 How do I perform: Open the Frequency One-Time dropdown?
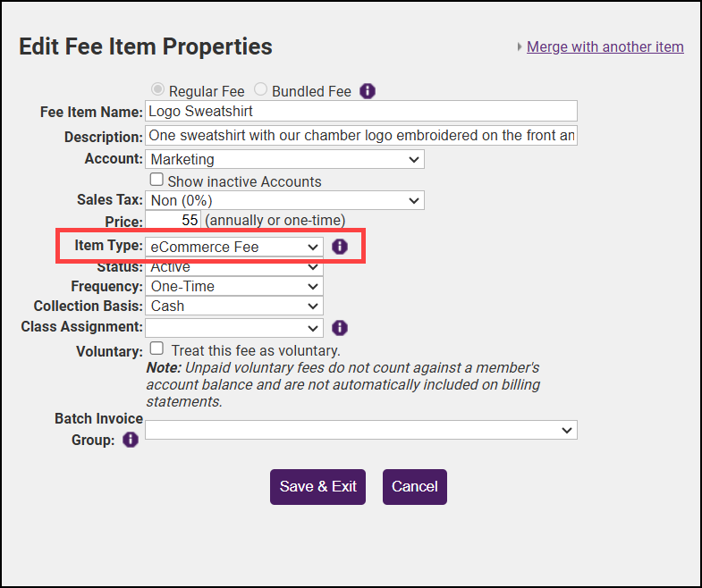(234, 287)
